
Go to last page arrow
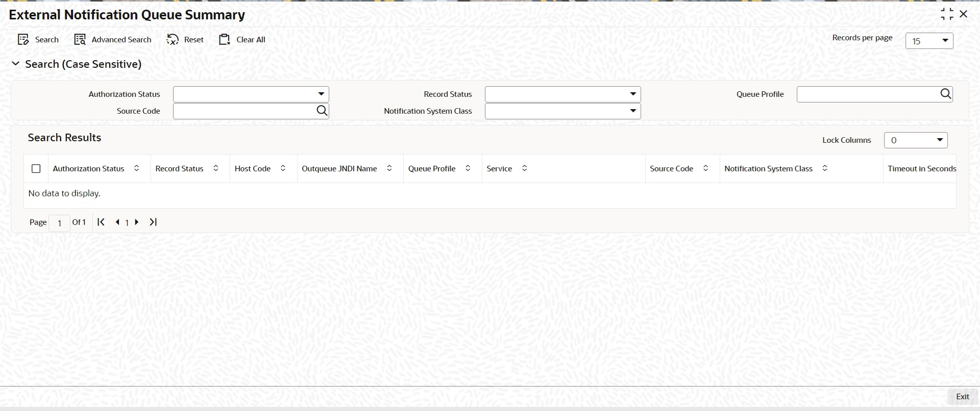pyautogui.click(x=153, y=222)
